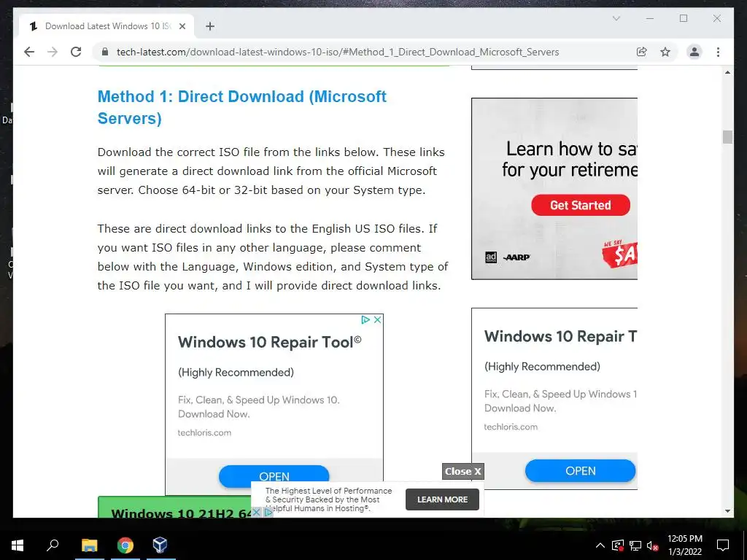Open VirtualBox from taskbar
The image size is (747, 560).
[160, 545]
